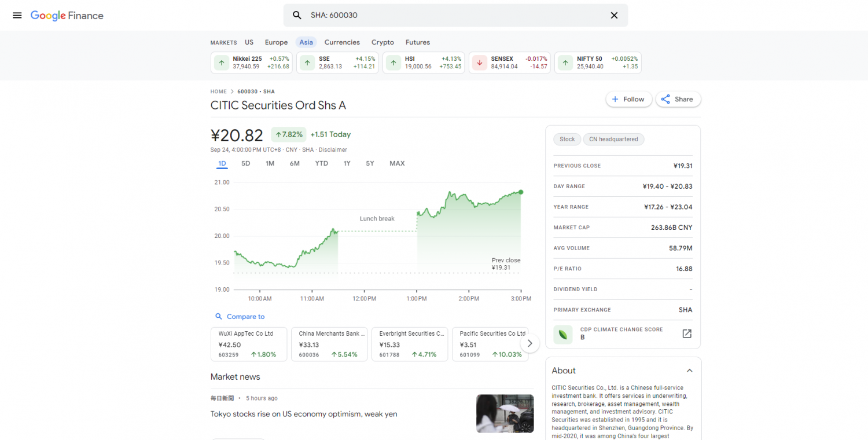Screen dimensions: 868x440
Task: Switch chart to 1D range
Action: coord(222,163)
